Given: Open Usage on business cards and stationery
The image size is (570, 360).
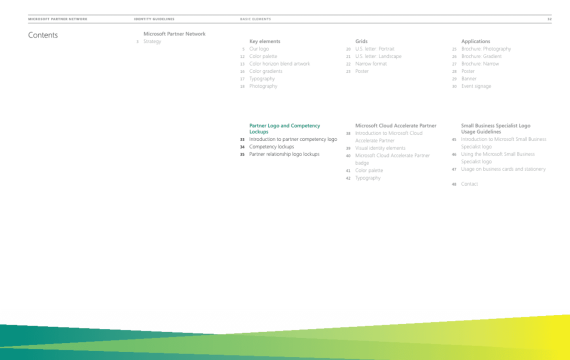Looking at the screenshot, I should click(x=503, y=169).
